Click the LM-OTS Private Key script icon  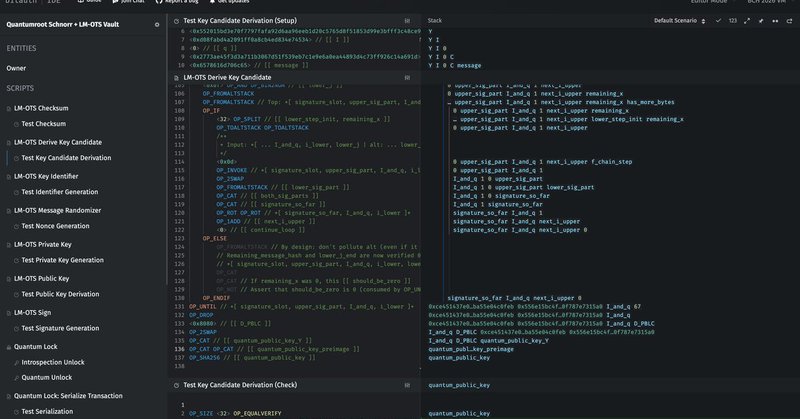9,245
